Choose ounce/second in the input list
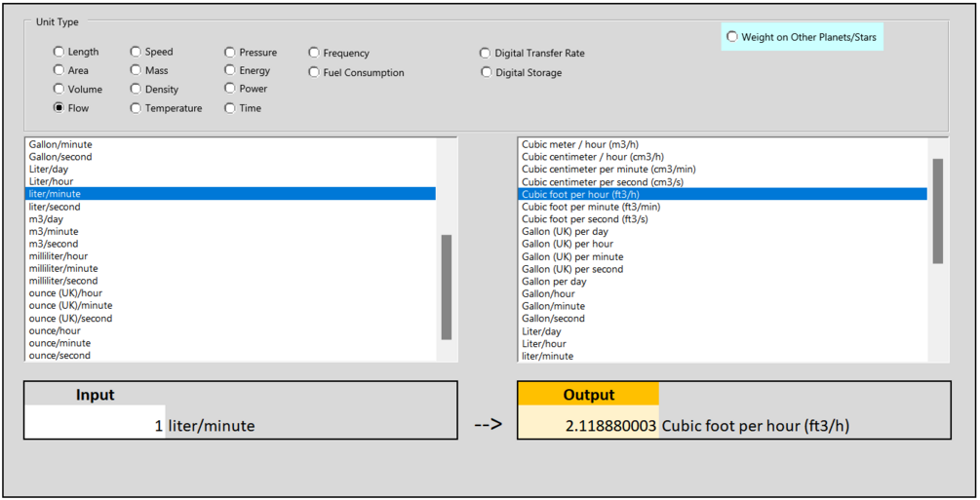 pyautogui.click(x=230, y=355)
